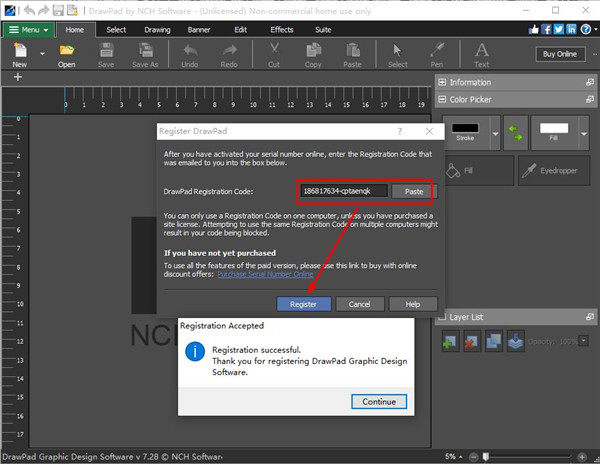
Task: Click the duplicate layer icon
Action: coord(494,341)
